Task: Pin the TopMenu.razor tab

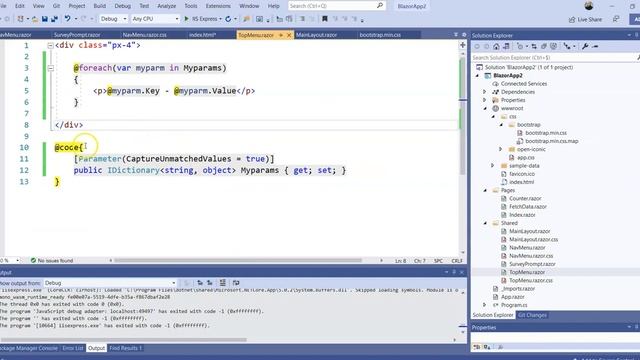Action: [x=281, y=35]
